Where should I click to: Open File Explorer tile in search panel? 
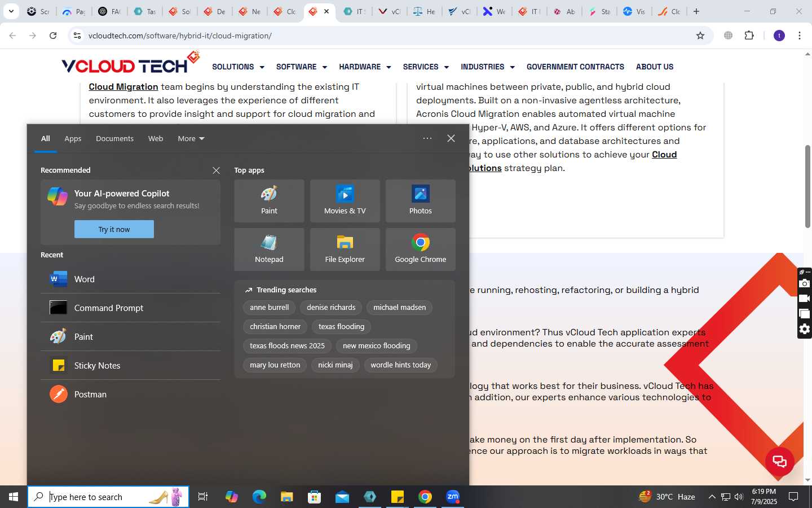tap(345, 249)
